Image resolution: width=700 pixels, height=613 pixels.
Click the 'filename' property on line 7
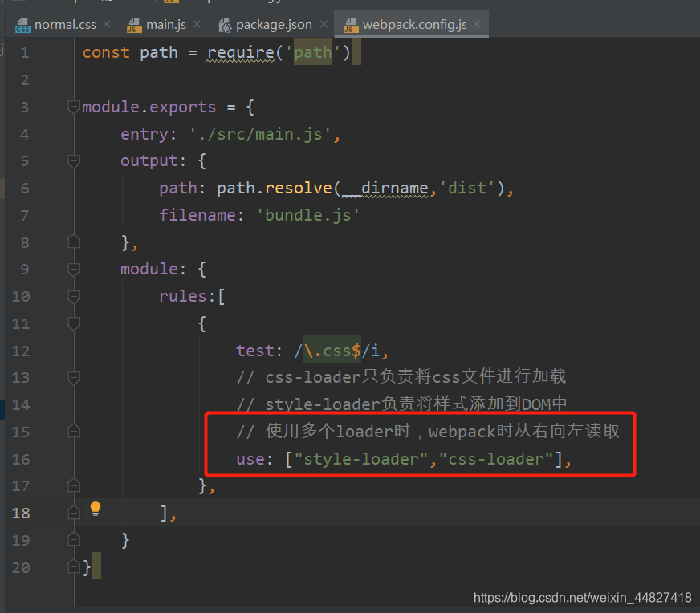pyautogui.click(x=197, y=216)
